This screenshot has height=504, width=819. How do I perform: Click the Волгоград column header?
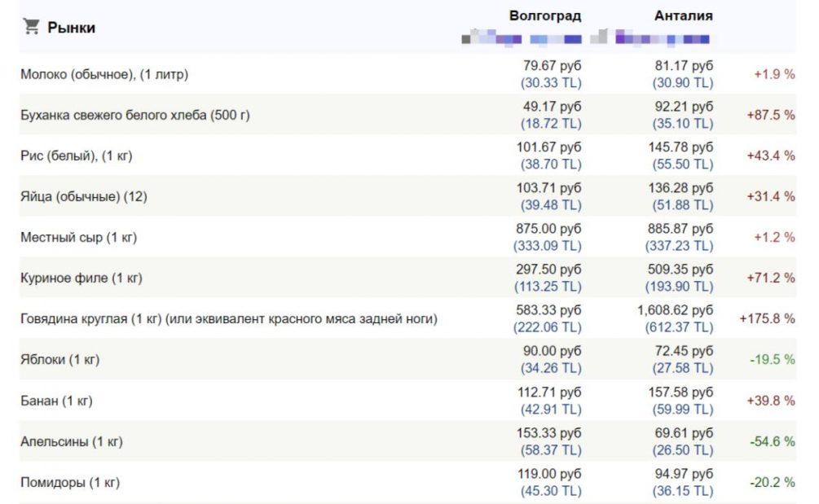pyautogui.click(x=545, y=16)
